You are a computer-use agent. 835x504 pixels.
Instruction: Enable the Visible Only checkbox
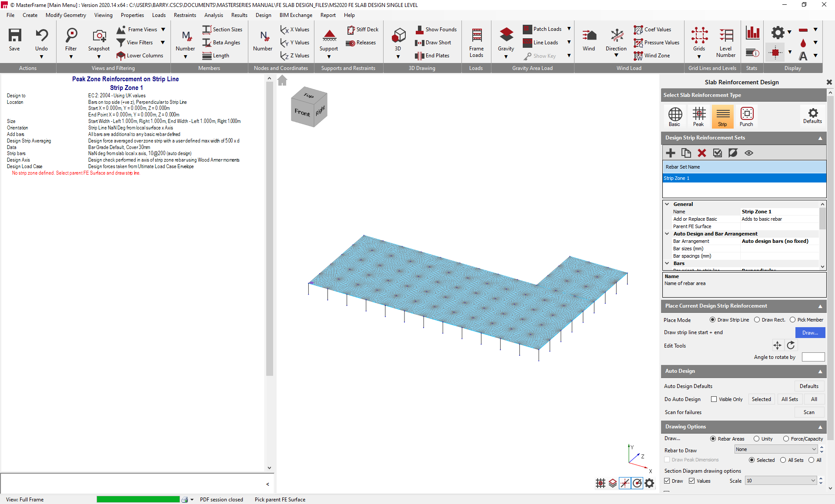point(714,399)
